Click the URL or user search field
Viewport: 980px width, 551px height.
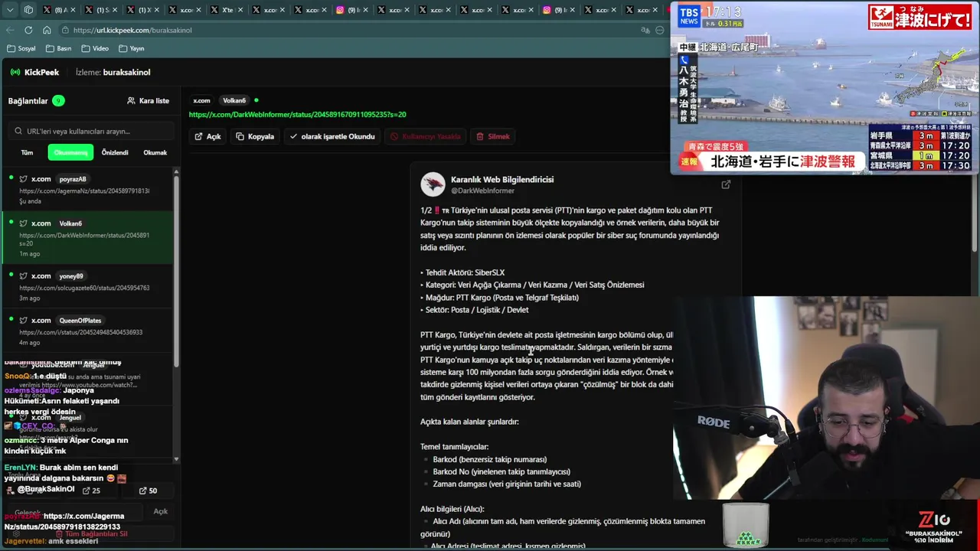(x=91, y=131)
